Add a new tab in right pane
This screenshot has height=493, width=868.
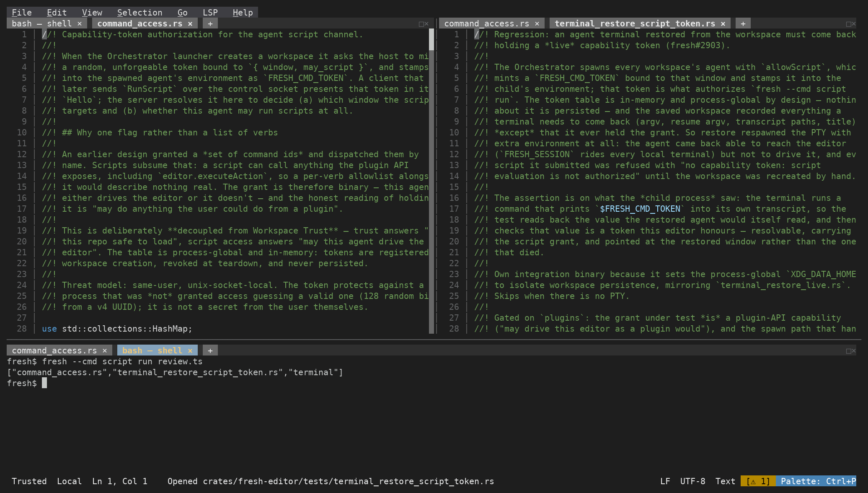click(x=743, y=23)
